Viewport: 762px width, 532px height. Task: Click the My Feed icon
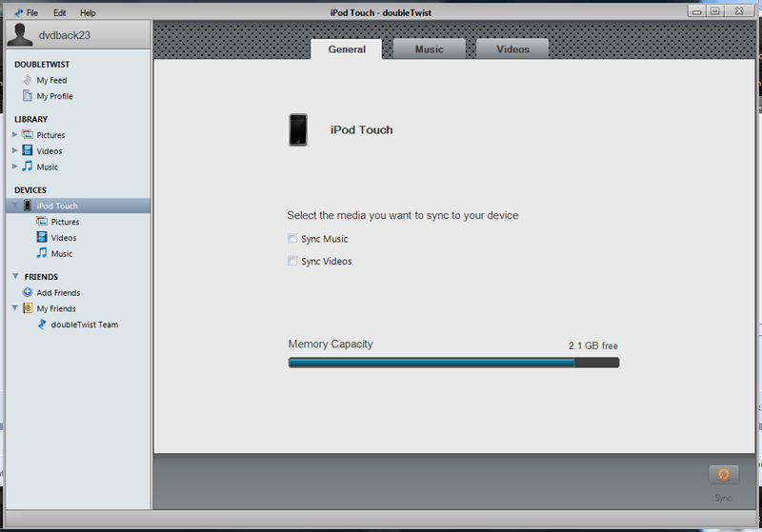28,80
